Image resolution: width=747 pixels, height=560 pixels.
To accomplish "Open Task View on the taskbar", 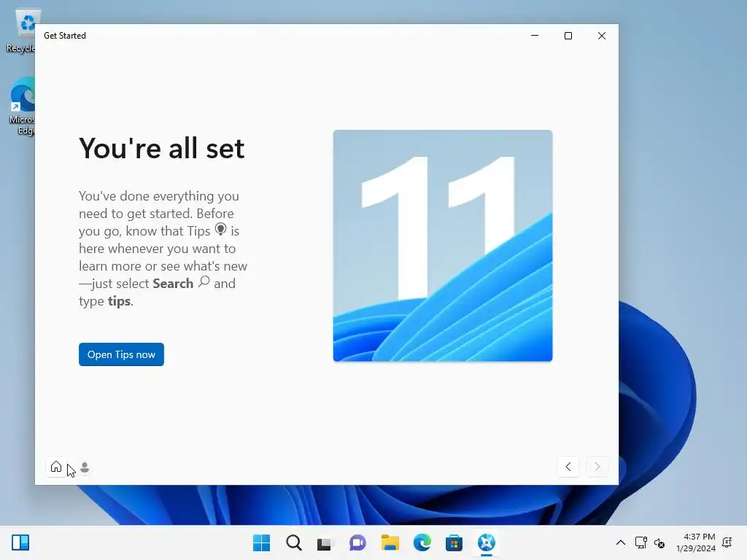I will point(325,542).
